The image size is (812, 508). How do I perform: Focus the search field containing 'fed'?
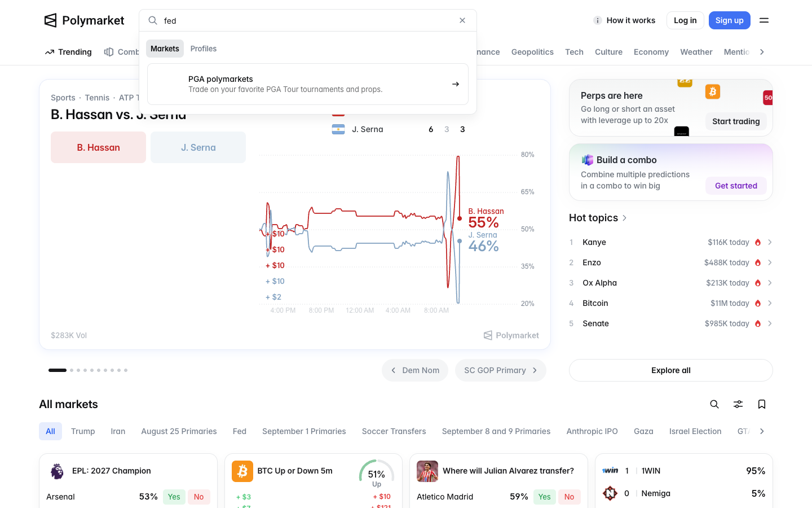tap(307, 20)
